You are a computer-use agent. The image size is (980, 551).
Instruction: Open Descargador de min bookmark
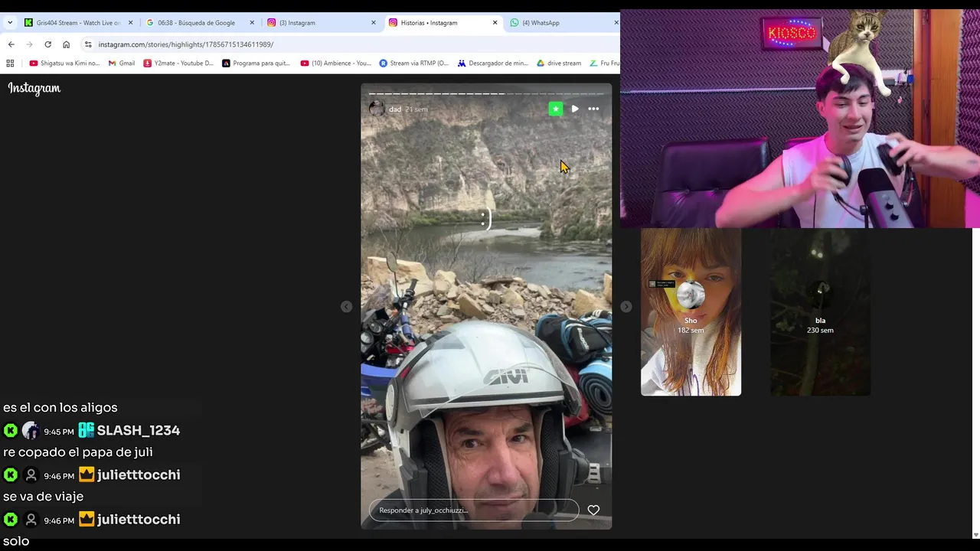pos(493,64)
